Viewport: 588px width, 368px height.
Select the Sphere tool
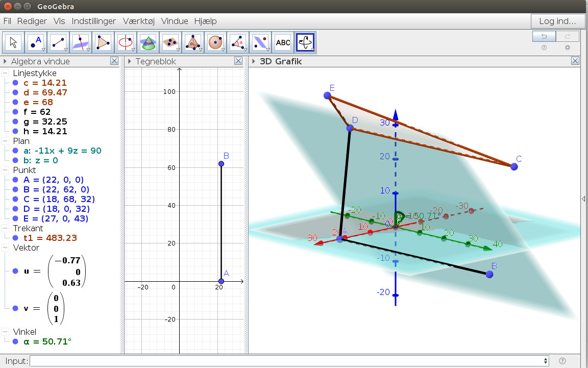(x=215, y=42)
